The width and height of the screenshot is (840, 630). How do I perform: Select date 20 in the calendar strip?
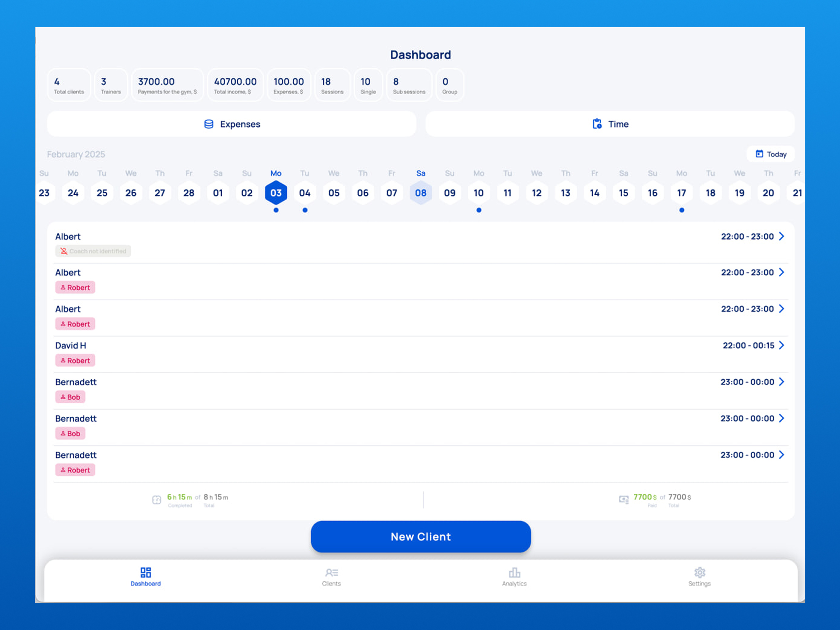click(768, 193)
